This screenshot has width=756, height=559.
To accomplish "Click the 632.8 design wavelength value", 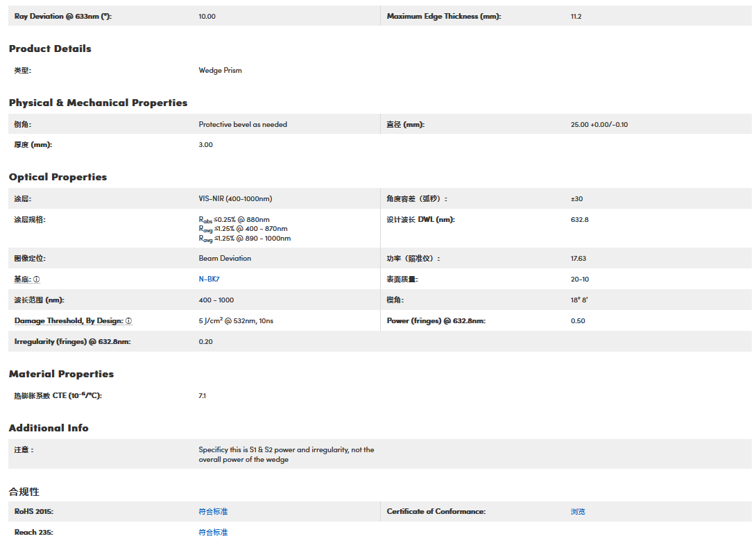I will (579, 219).
